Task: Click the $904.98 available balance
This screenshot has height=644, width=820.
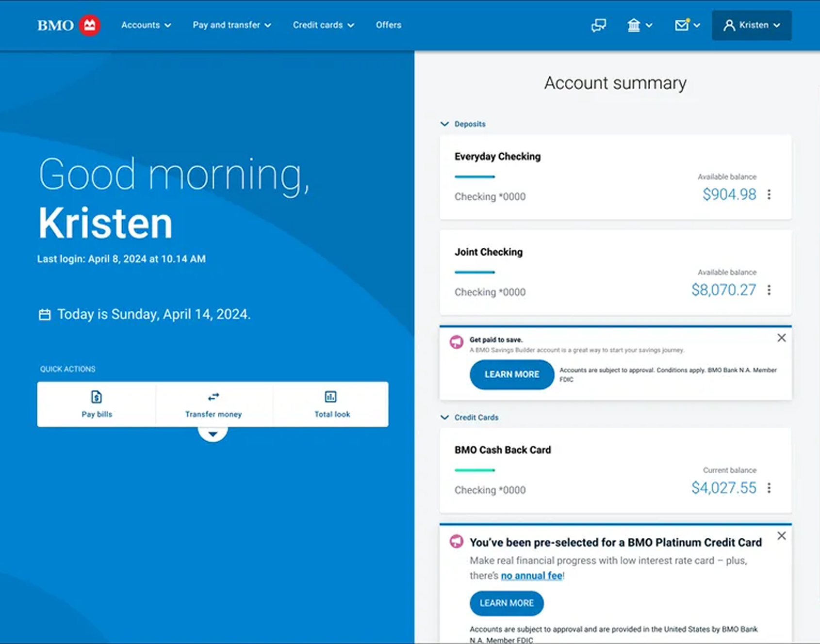Action: coord(729,194)
